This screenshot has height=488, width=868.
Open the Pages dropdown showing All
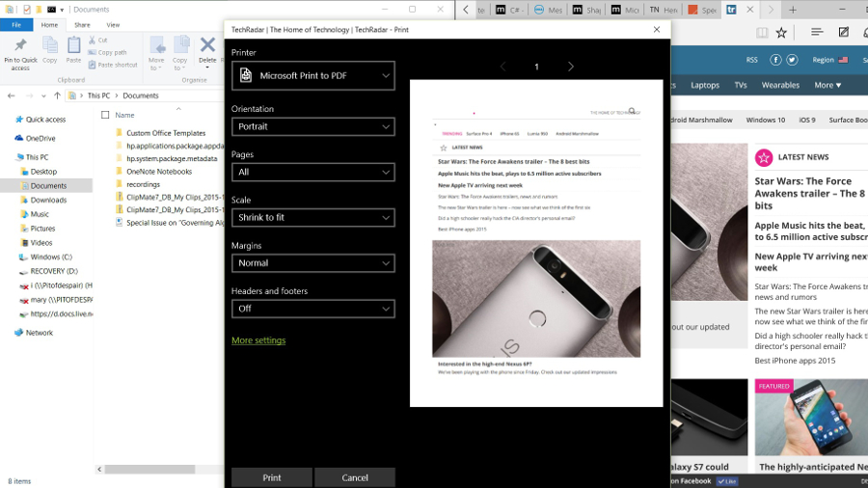[312, 172]
